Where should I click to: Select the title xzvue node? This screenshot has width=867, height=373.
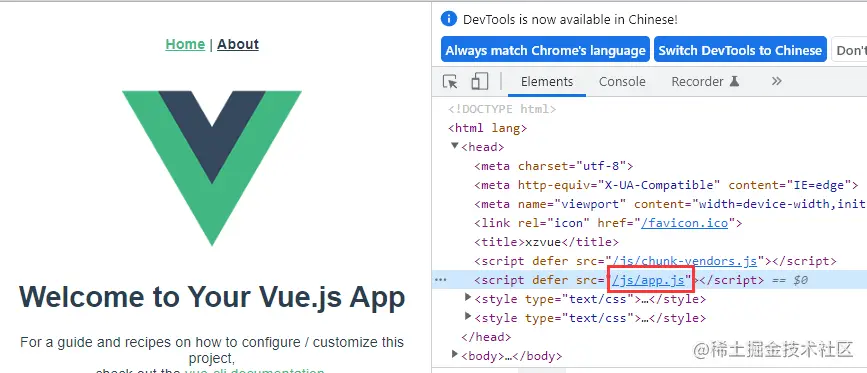click(x=546, y=242)
